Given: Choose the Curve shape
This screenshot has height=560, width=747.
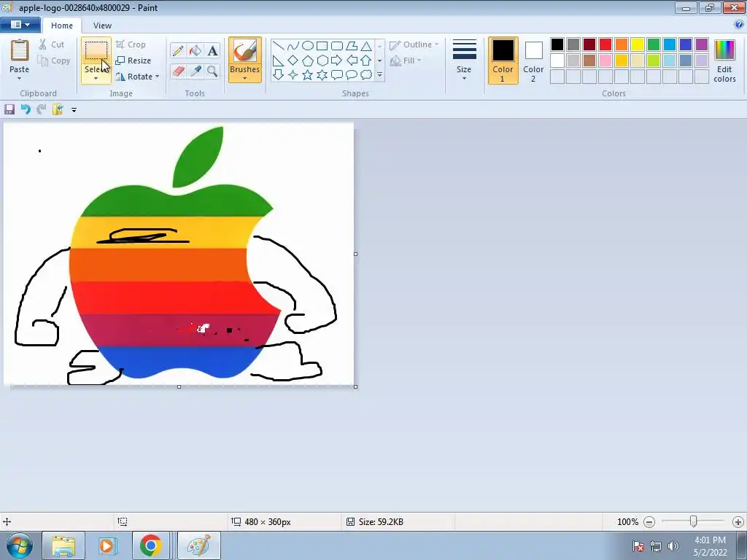Looking at the screenshot, I should coord(293,46).
